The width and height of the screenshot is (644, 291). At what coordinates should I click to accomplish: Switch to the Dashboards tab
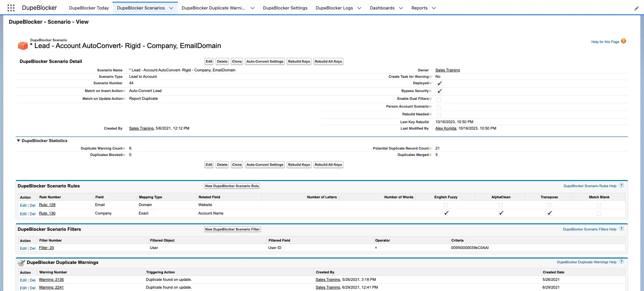click(382, 8)
